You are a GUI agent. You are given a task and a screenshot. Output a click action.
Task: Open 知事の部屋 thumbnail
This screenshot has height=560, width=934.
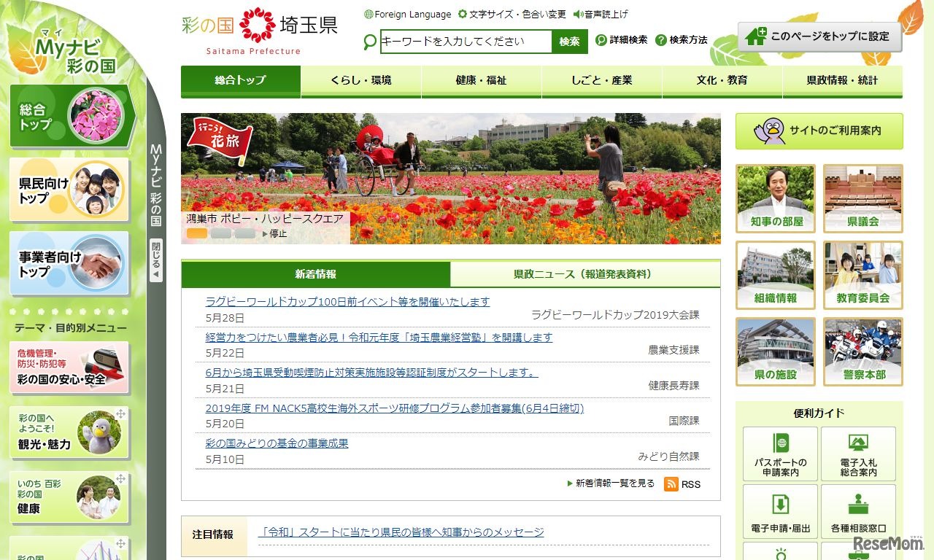pos(776,198)
